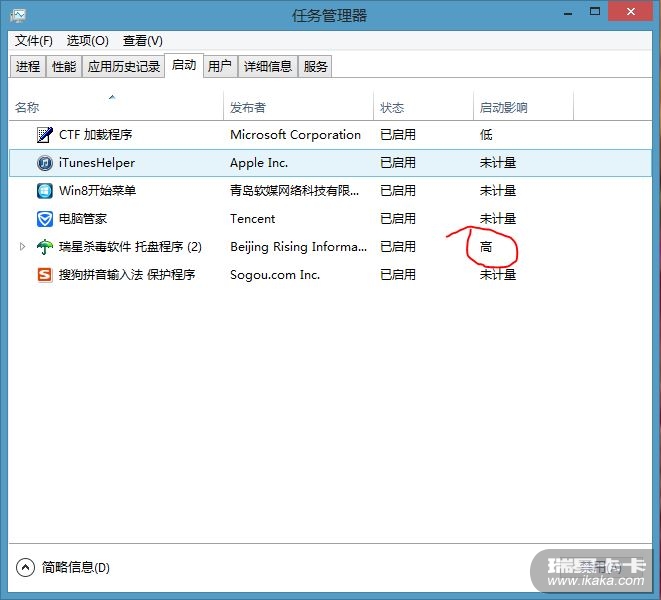
Task: Click the Microsoft Corporation publisher cell
Action: click(x=296, y=135)
